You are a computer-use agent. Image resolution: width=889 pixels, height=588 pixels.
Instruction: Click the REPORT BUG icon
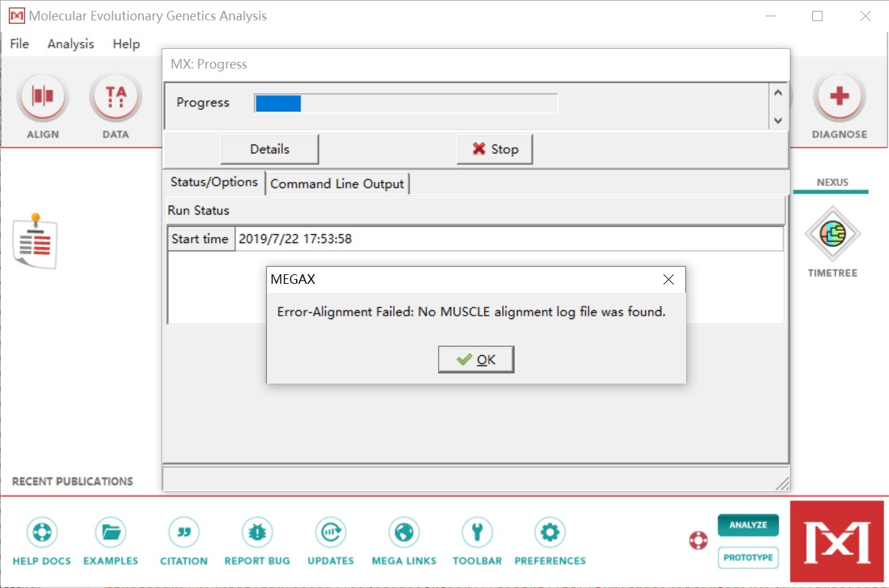click(257, 533)
